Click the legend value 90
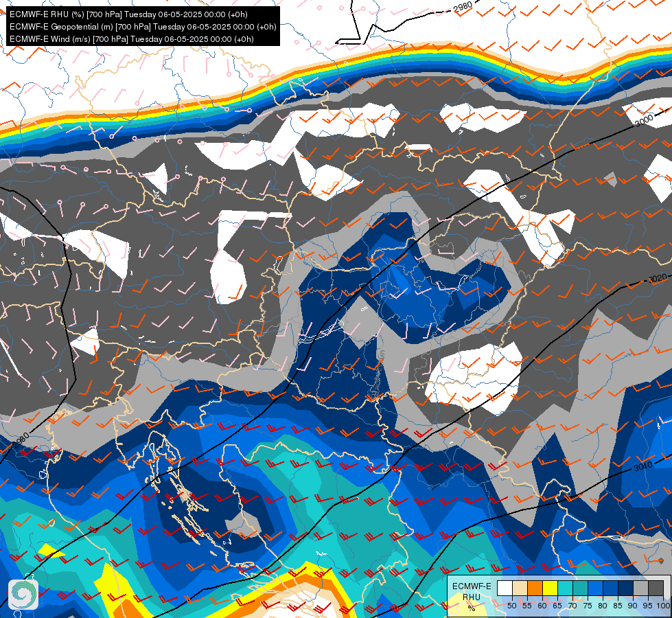This screenshot has width=672, height=618. (x=633, y=606)
